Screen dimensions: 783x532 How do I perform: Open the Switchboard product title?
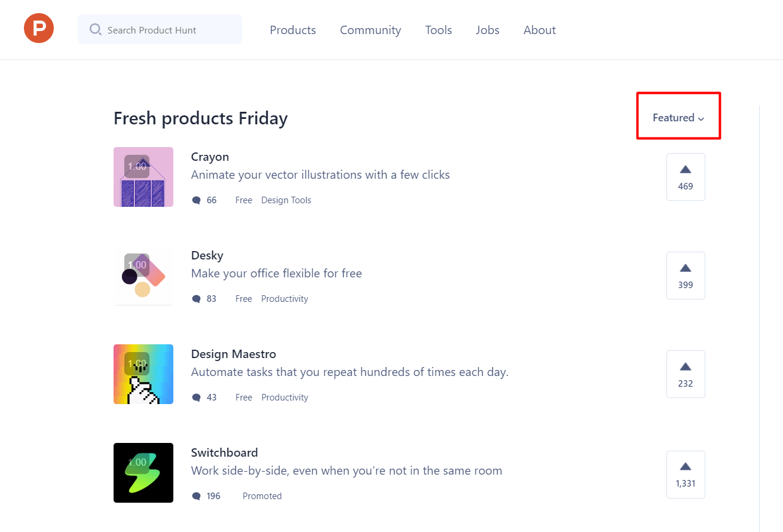coord(225,452)
